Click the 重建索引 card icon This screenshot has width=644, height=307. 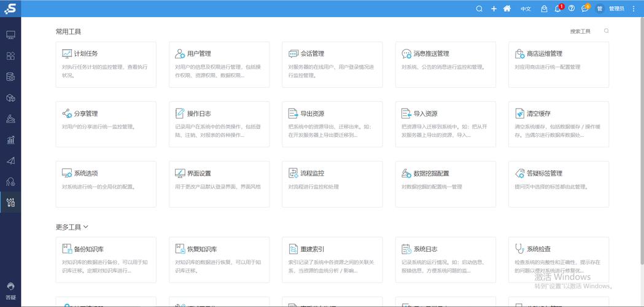coord(293,249)
